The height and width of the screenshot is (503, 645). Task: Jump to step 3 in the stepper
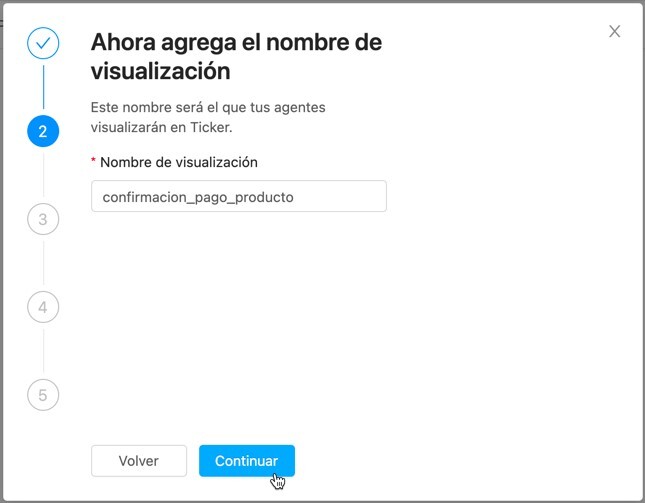43,219
